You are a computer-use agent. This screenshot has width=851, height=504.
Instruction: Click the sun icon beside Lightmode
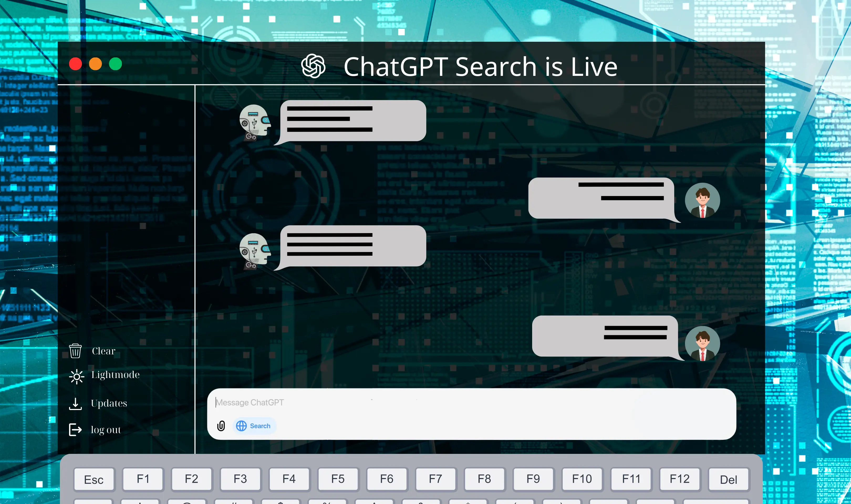click(x=76, y=377)
